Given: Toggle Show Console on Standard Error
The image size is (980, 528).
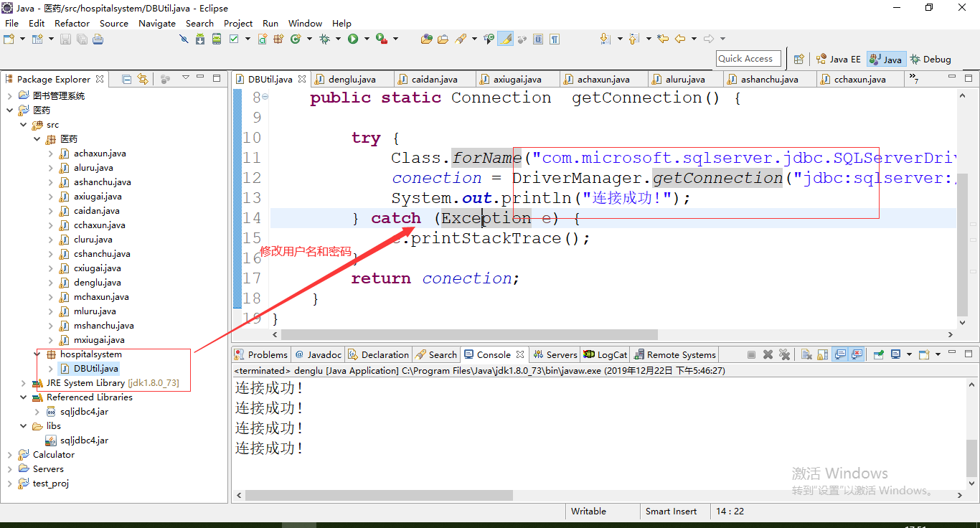Looking at the screenshot, I should pos(857,354).
